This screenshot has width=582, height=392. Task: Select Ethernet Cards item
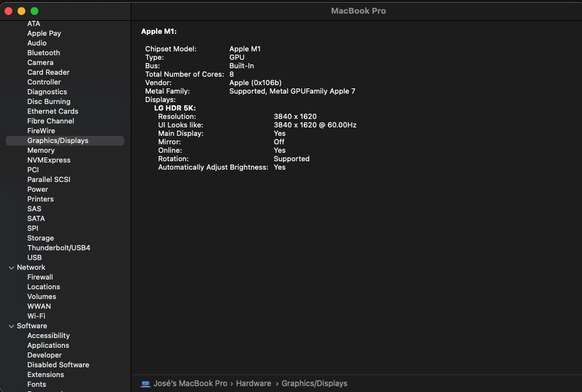[x=53, y=111]
